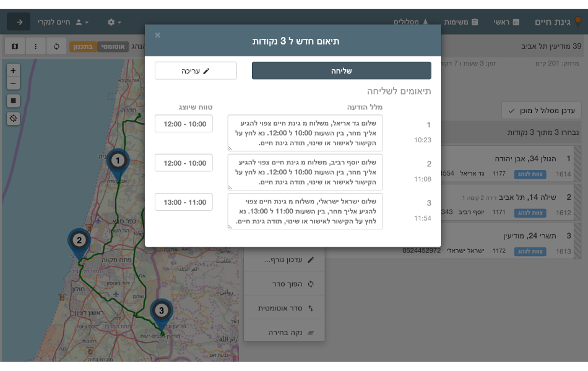Select menu item הפוך סדר
The width and height of the screenshot is (588, 371).
pyautogui.click(x=284, y=284)
